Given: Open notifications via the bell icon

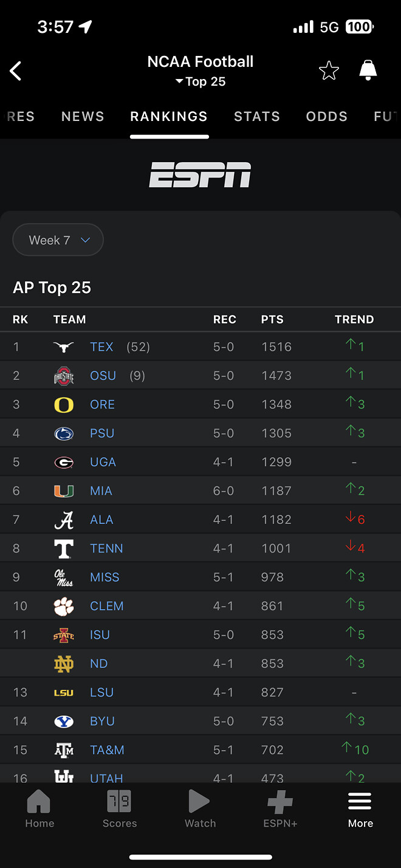Looking at the screenshot, I should tap(368, 70).
